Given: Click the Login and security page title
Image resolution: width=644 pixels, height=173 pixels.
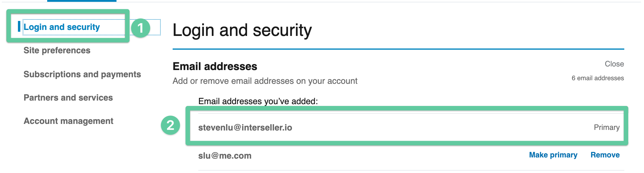Looking at the screenshot, I should pyautogui.click(x=242, y=30).
